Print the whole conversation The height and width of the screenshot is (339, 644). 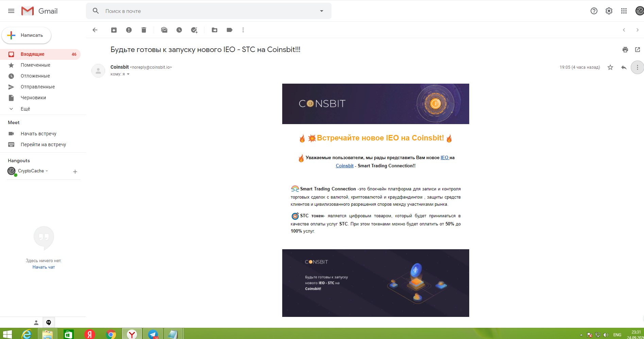[x=625, y=50]
